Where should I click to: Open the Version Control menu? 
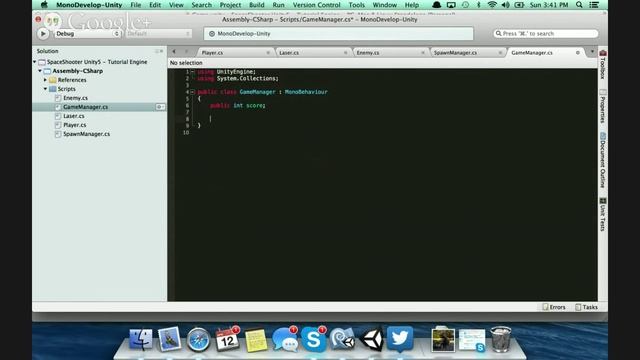pyautogui.click(x=316, y=5)
